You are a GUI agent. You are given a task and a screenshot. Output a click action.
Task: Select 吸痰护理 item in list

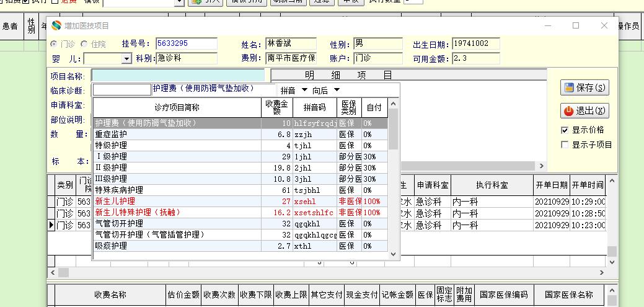click(240, 246)
